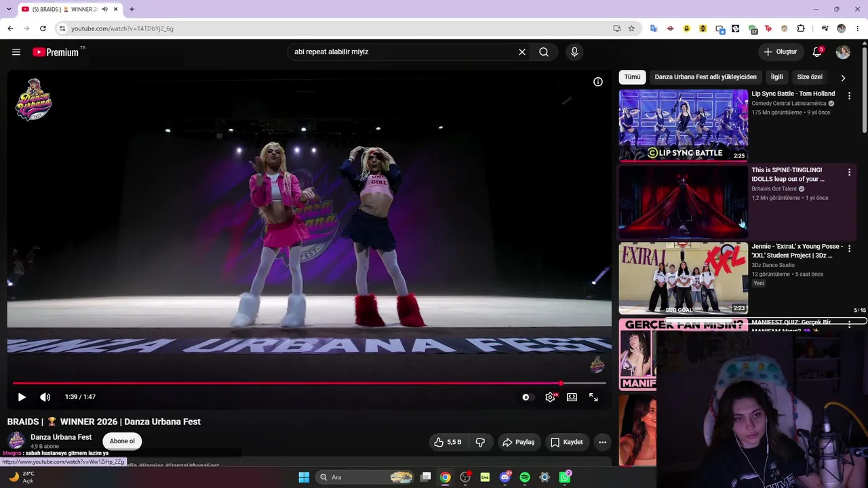Open Discord from the taskbar
The height and width of the screenshot is (488, 868).
pos(505,477)
